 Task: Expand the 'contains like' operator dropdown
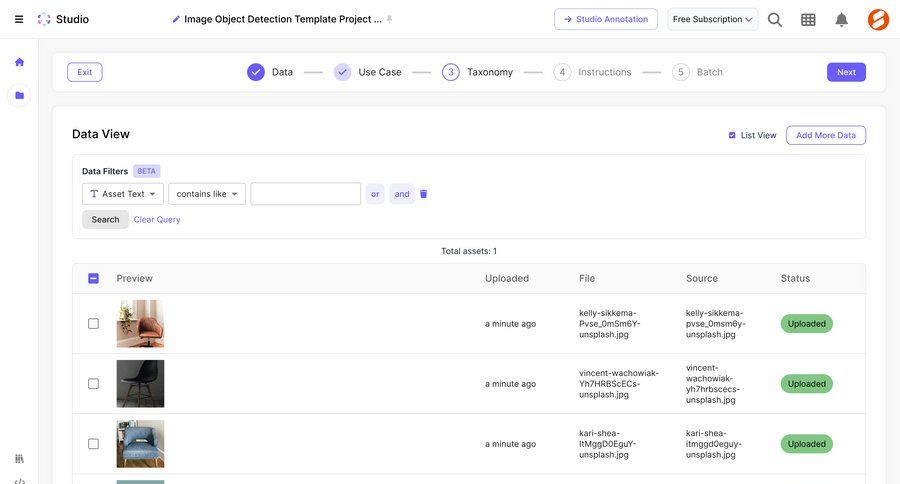pos(207,194)
